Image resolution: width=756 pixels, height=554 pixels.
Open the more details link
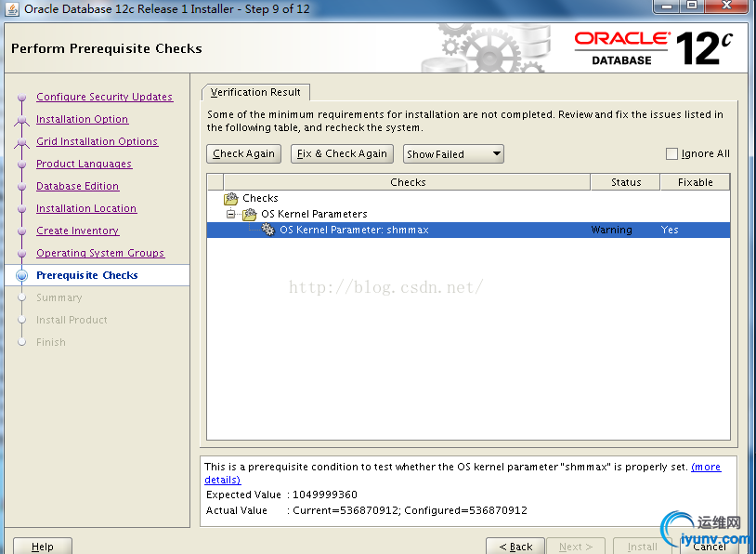point(707,468)
